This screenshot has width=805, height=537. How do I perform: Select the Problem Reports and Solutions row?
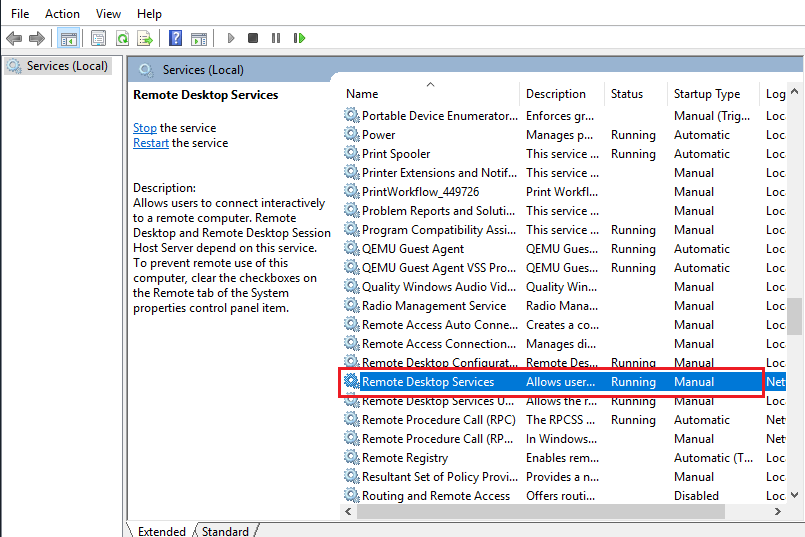point(563,210)
